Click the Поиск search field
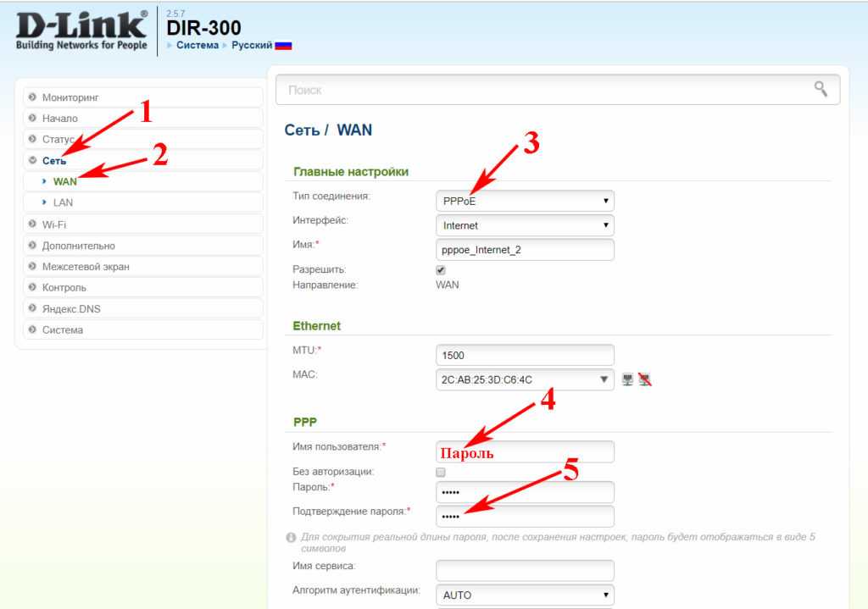868x609 pixels. click(x=542, y=89)
